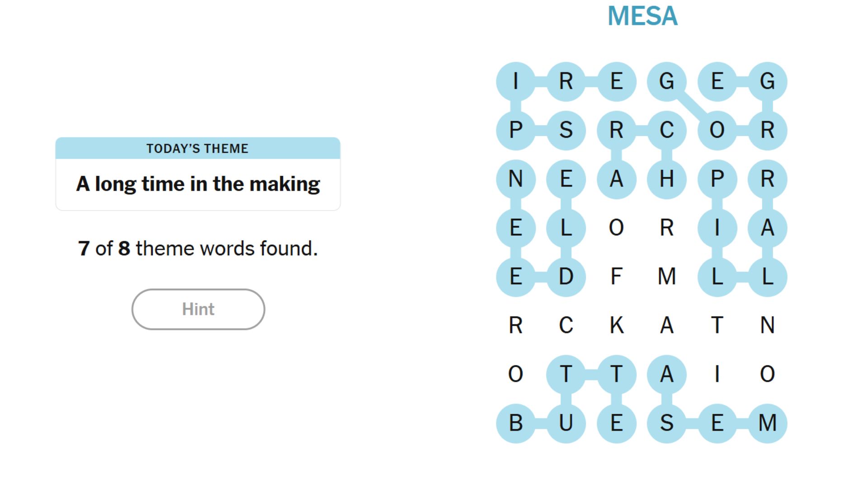The width and height of the screenshot is (868, 488).
Task: Click the letter D next to E in row five
Action: [x=566, y=277]
